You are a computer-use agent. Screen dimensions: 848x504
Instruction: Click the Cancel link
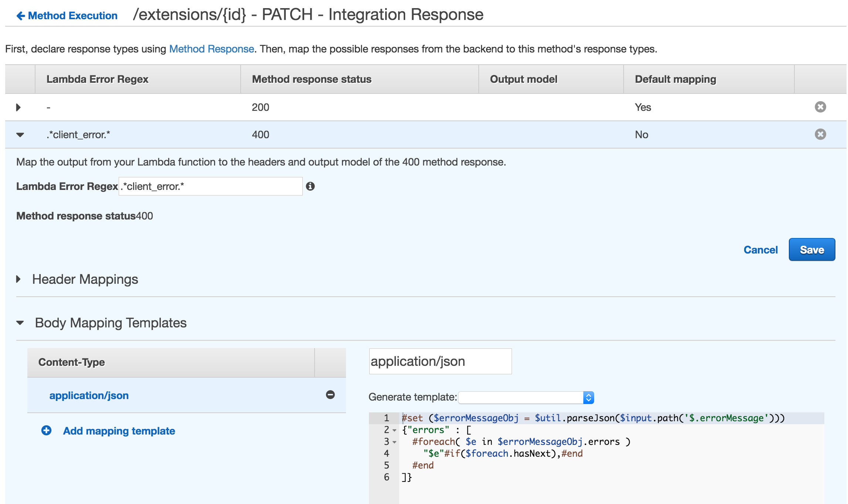point(760,249)
